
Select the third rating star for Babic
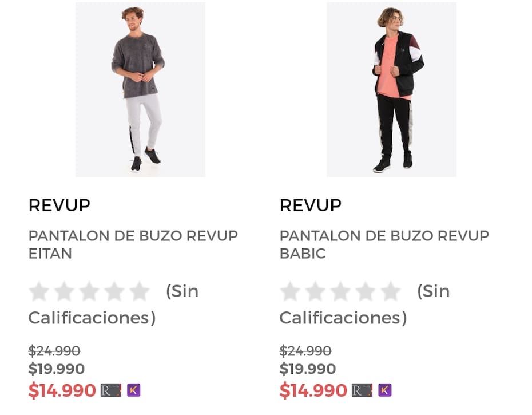[x=340, y=291]
